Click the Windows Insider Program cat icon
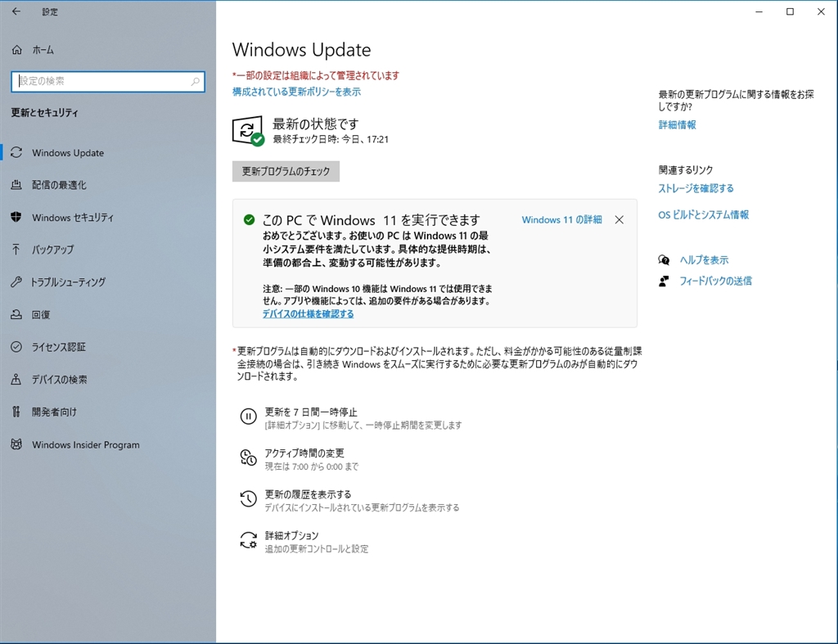 [16, 444]
